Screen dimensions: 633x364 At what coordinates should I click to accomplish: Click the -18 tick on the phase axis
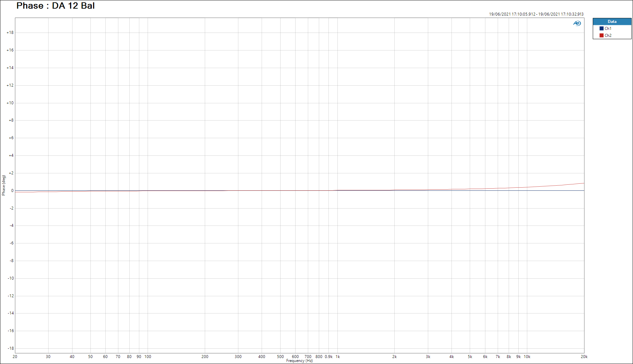tap(11, 348)
